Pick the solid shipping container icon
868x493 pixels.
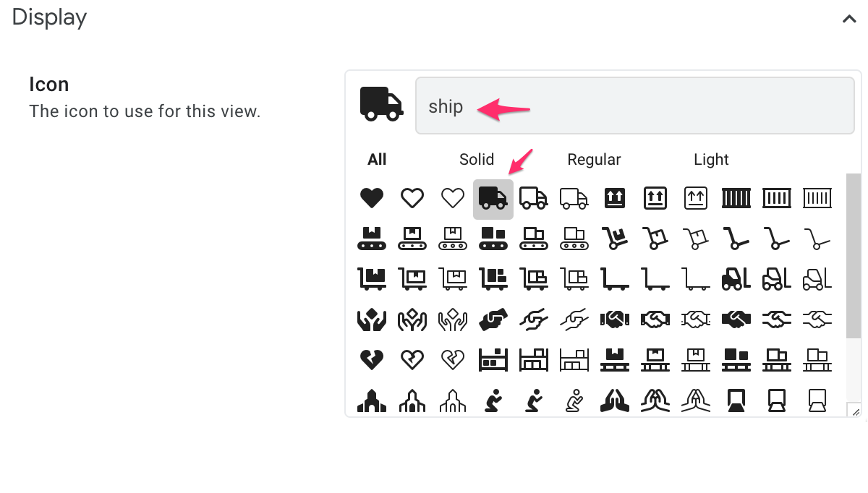point(736,197)
